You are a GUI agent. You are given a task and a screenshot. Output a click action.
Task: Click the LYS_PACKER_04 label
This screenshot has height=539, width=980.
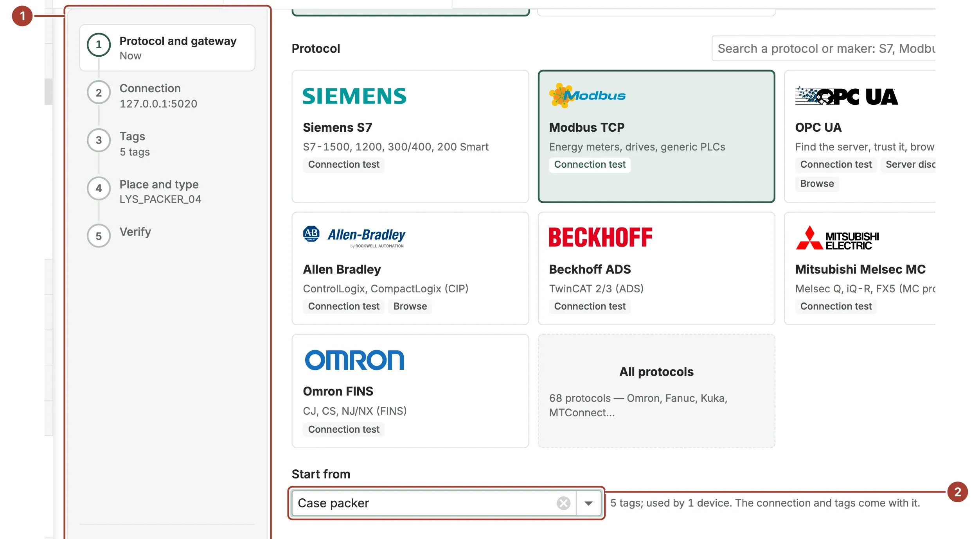[160, 199]
